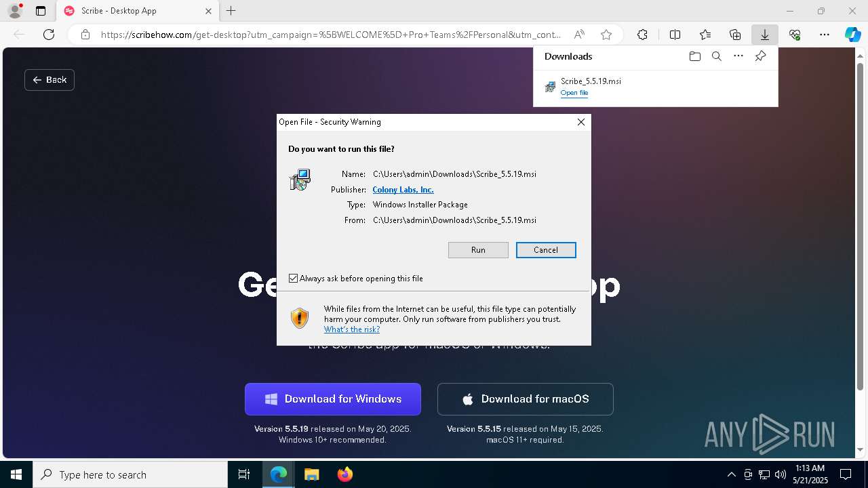
Task: Close the Security Warning dialog
Action: pos(581,122)
